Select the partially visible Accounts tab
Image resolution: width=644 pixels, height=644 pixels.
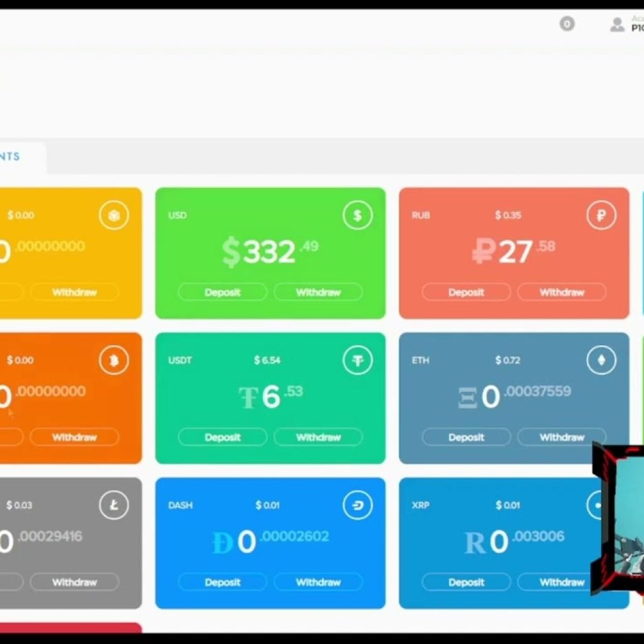tap(19, 157)
